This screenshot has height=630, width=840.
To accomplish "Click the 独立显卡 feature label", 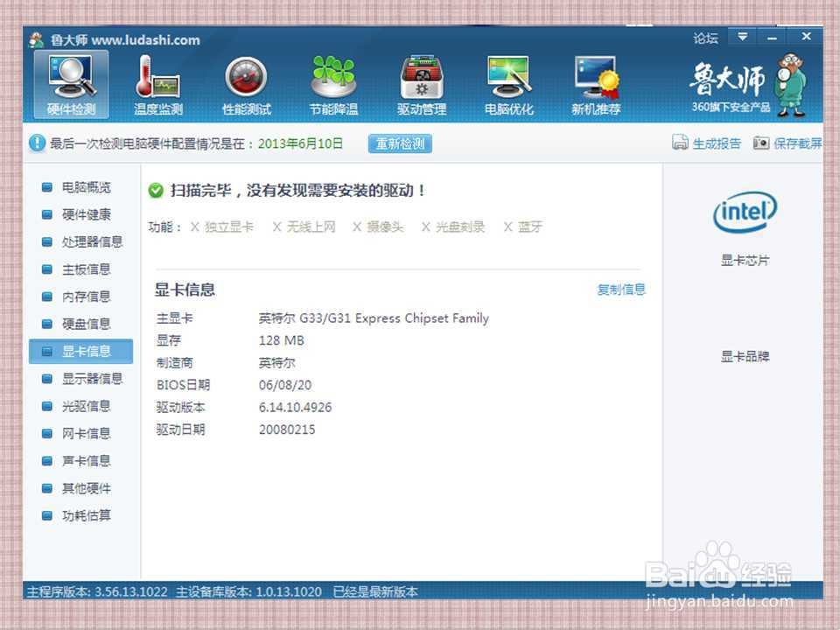I will (228, 227).
